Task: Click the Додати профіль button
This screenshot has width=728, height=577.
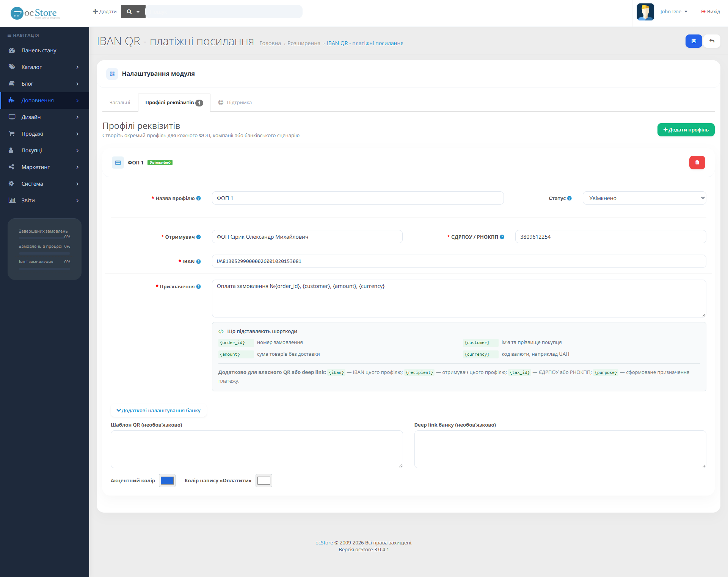Action: (x=686, y=130)
